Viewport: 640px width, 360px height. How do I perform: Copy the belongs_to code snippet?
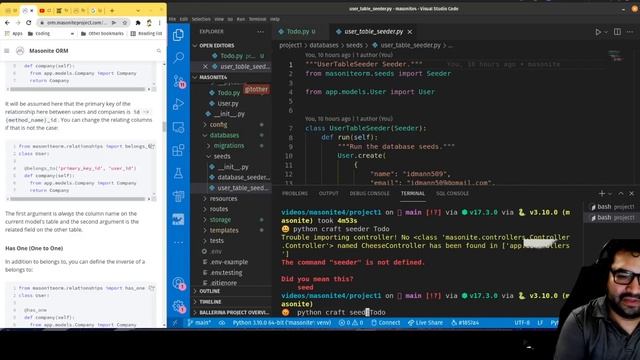(151, 146)
